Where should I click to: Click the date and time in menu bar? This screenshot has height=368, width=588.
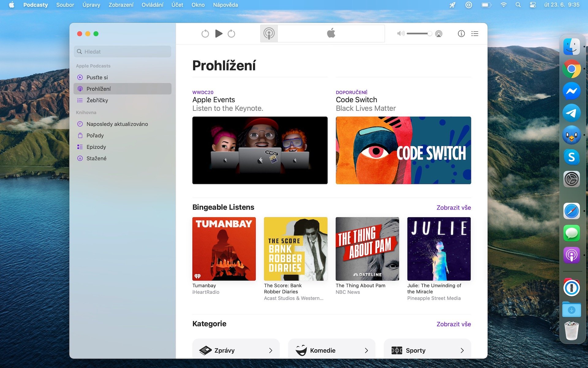coord(562,5)
